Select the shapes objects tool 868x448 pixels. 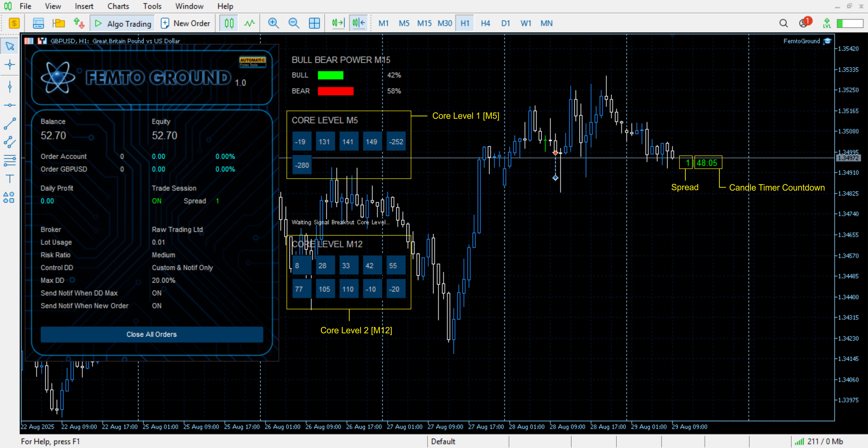[x=9, y=197]
